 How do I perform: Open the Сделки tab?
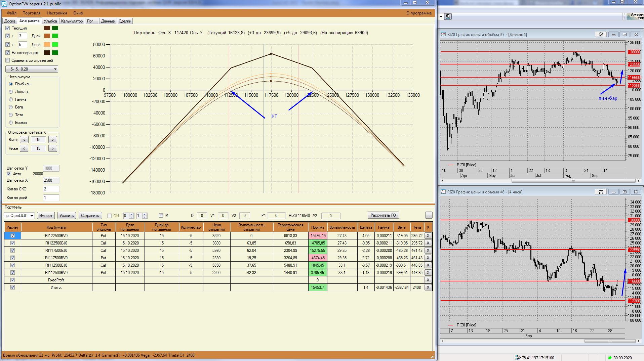pos(125,21)
